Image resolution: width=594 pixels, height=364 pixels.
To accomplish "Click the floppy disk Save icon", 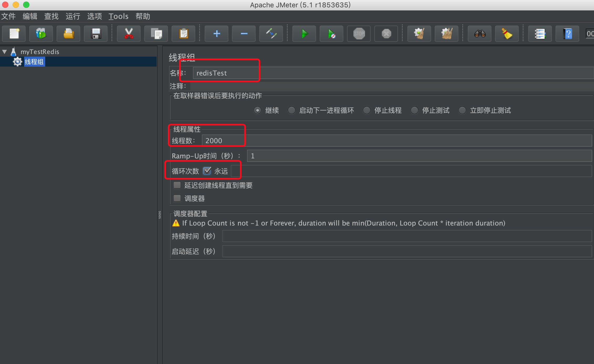I will click(96, 34).
